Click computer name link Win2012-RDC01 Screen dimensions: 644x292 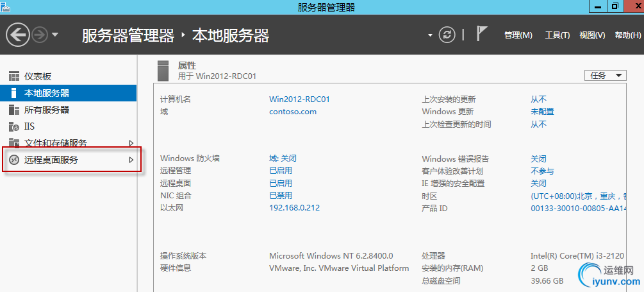(299, 99)
